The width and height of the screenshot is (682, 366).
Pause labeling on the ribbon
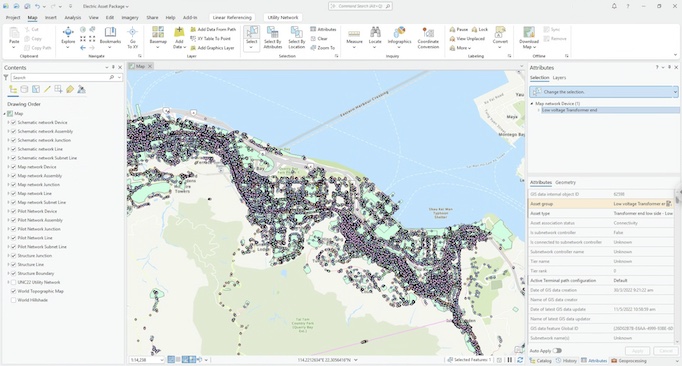coord(459,29)
